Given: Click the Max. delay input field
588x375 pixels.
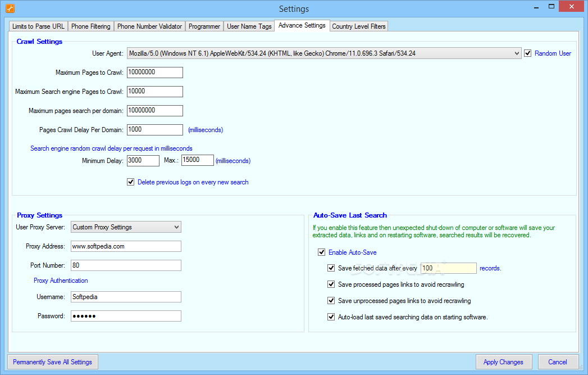Looking at the screenshot, I should (198, 160).
